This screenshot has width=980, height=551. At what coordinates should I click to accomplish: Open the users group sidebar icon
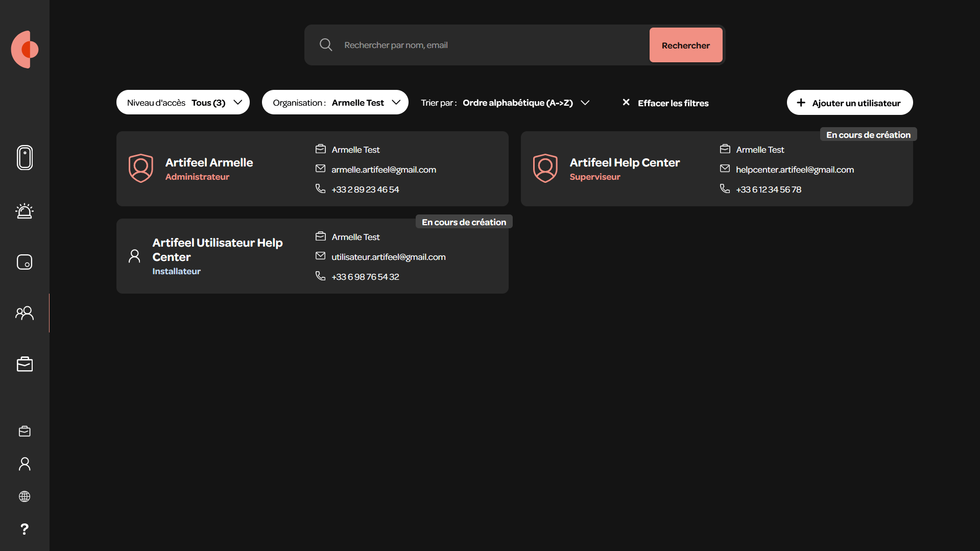coord(25,313)
